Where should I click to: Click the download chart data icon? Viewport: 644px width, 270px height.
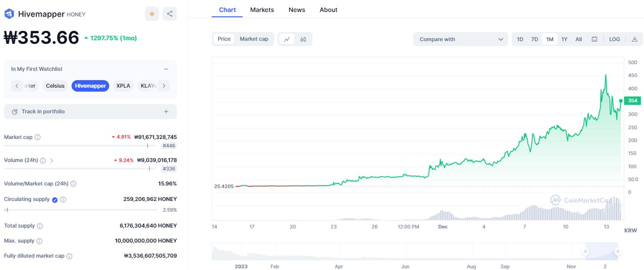(634, 39)
